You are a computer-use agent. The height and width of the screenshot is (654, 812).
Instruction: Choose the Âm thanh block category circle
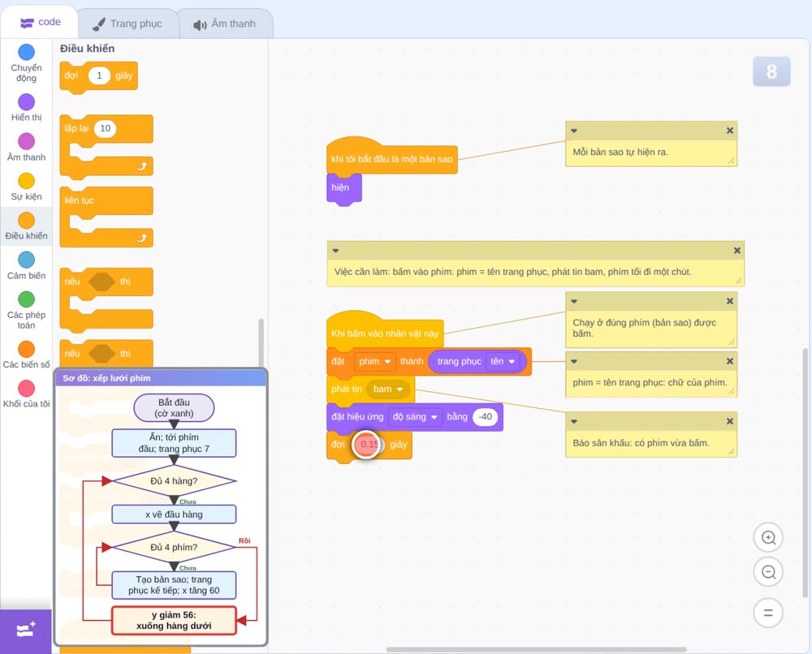point(27,141)
